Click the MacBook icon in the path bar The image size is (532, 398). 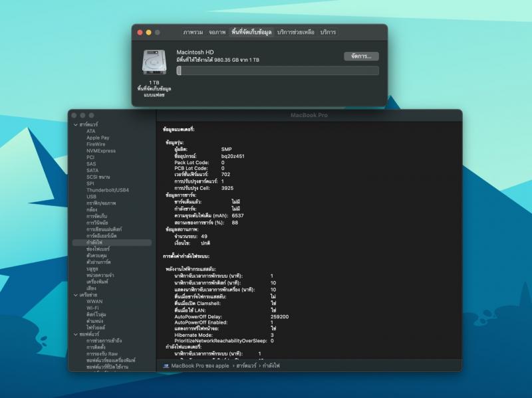point(166,366)
